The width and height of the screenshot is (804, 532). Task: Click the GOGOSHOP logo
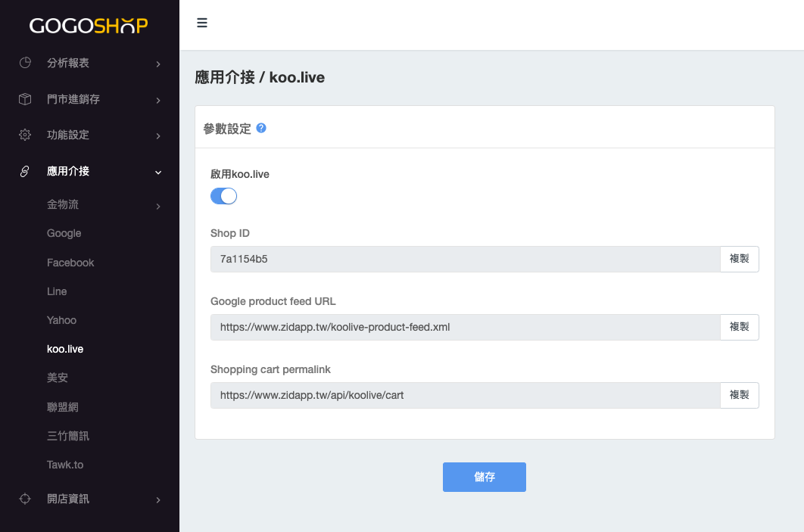pos(89,25)
